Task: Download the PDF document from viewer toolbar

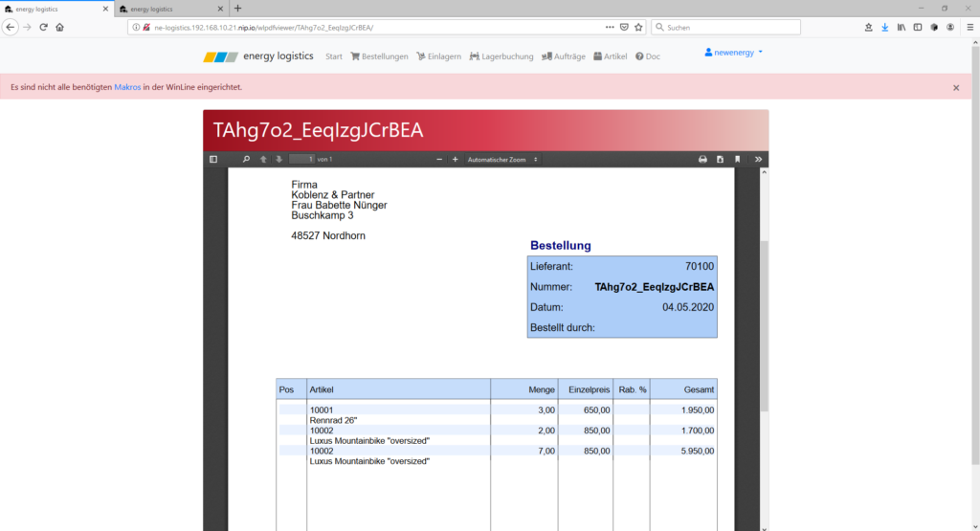Action: click(720, 159)
